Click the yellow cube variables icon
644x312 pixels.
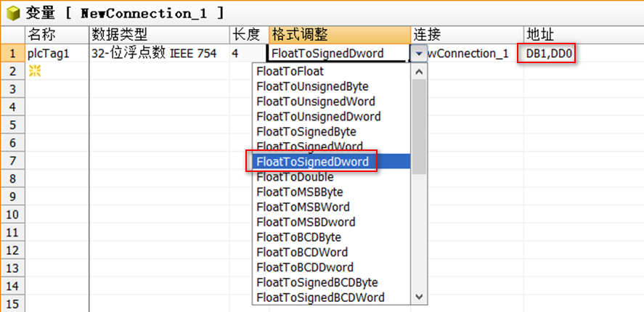pos(12,12)
